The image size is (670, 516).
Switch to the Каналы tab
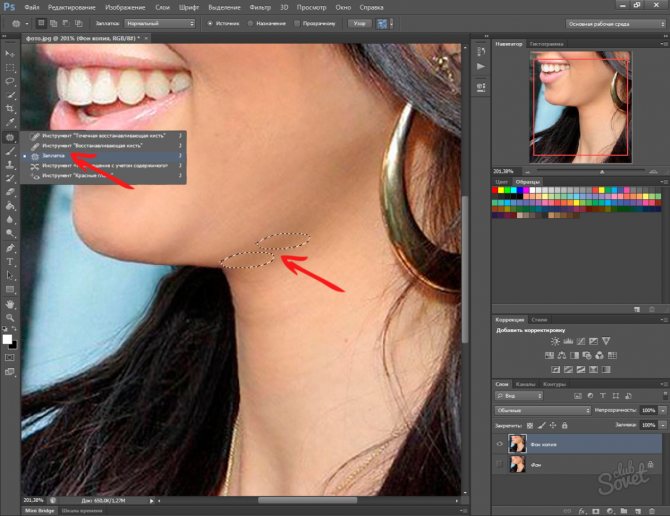point(527,384)
